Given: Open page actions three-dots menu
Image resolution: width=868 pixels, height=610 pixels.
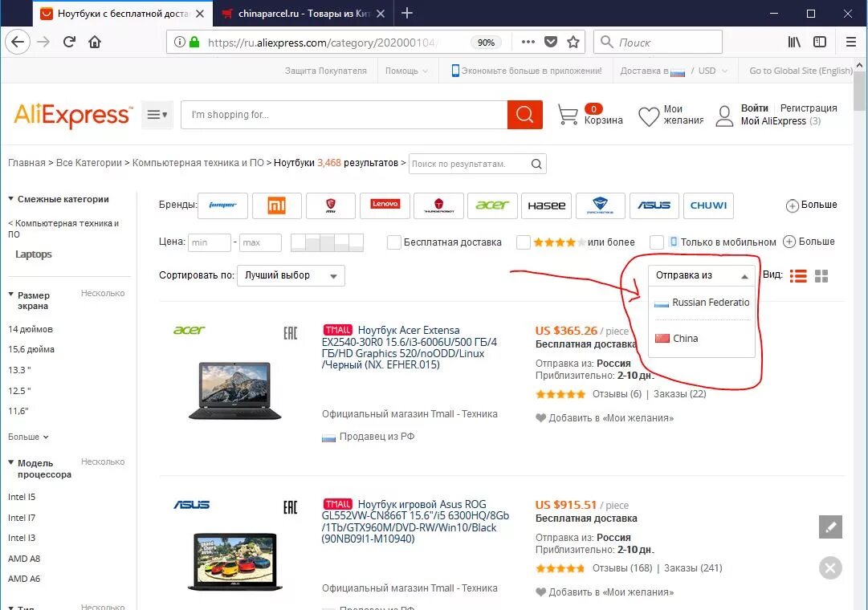Looking at the screenshot, I should tap(528, 42).
